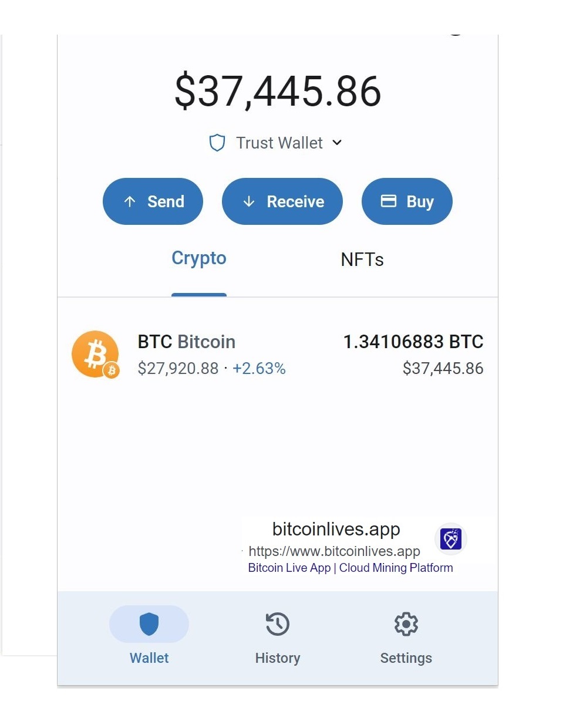Screen dimensions: 583x728
Task: Click the Send button label
Action: tap(166, 201)
